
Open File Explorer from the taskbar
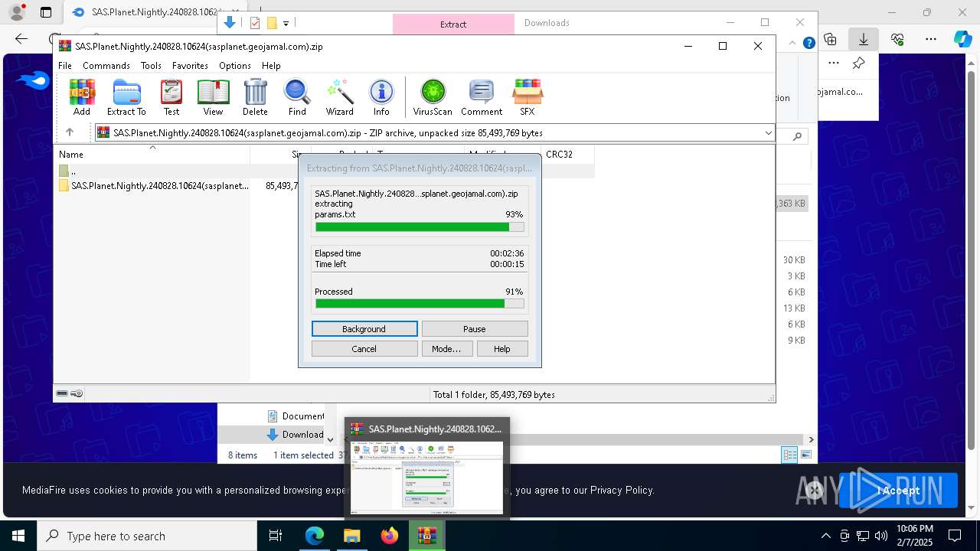coord(352,536)
